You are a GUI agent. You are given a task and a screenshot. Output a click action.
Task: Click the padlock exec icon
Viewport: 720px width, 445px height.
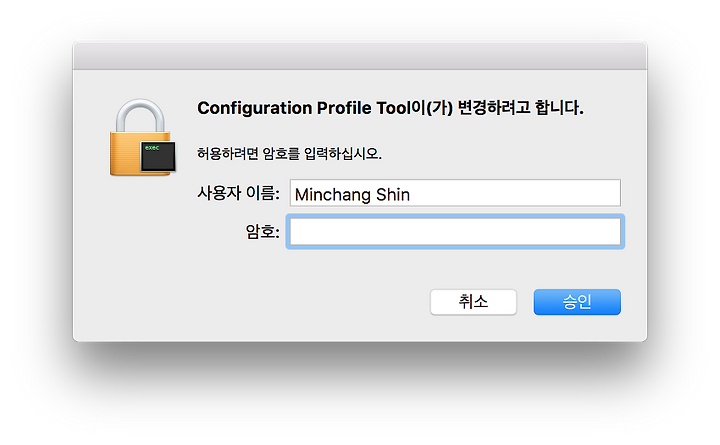pyautogui.click(x=143, y=137)
